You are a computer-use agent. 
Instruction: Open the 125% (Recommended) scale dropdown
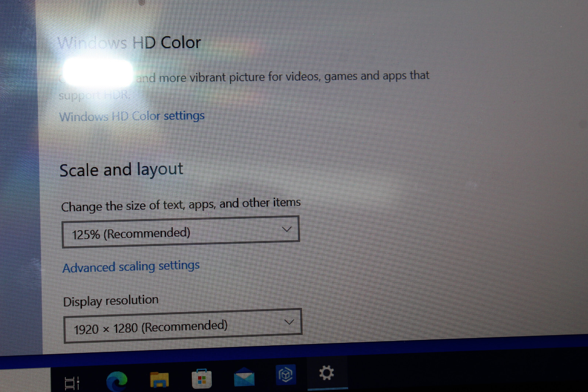pyautogui.click(x=181, y=232)
